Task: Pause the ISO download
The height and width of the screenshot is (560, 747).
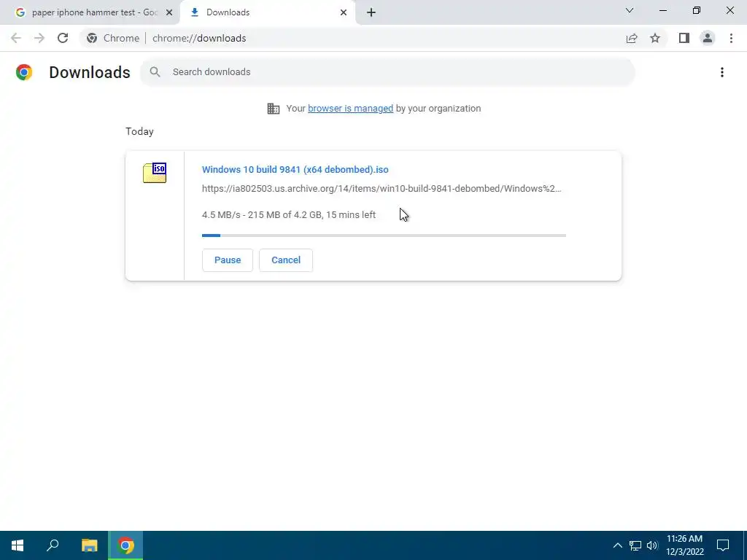Action: 228,260
